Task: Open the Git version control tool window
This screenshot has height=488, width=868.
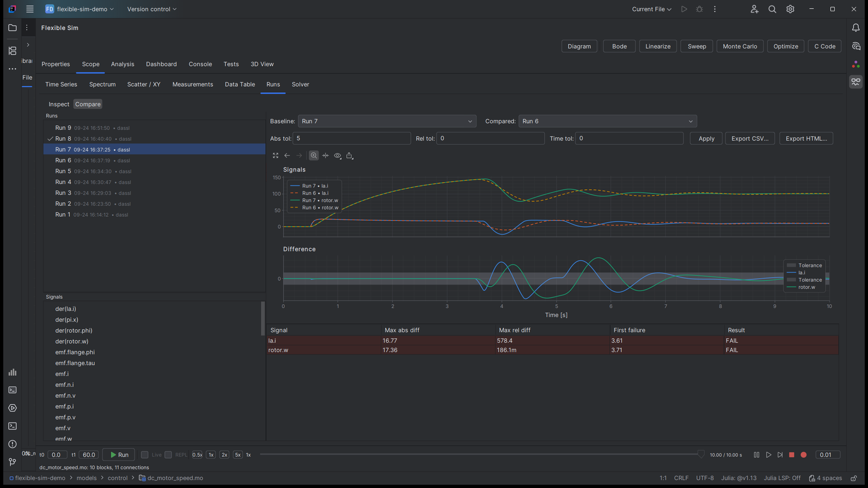Action: pos(12,462)
